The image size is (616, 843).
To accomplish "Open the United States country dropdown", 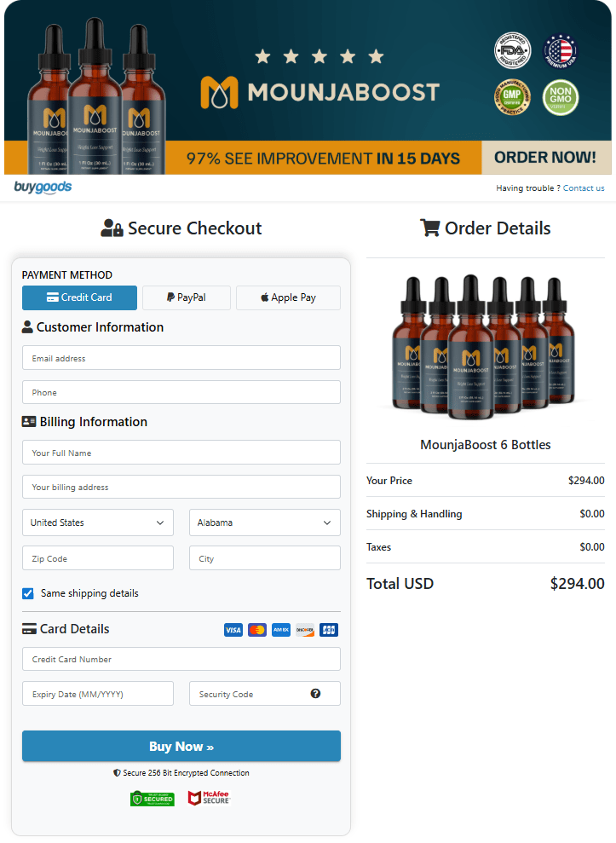I will tap(98, 523).
